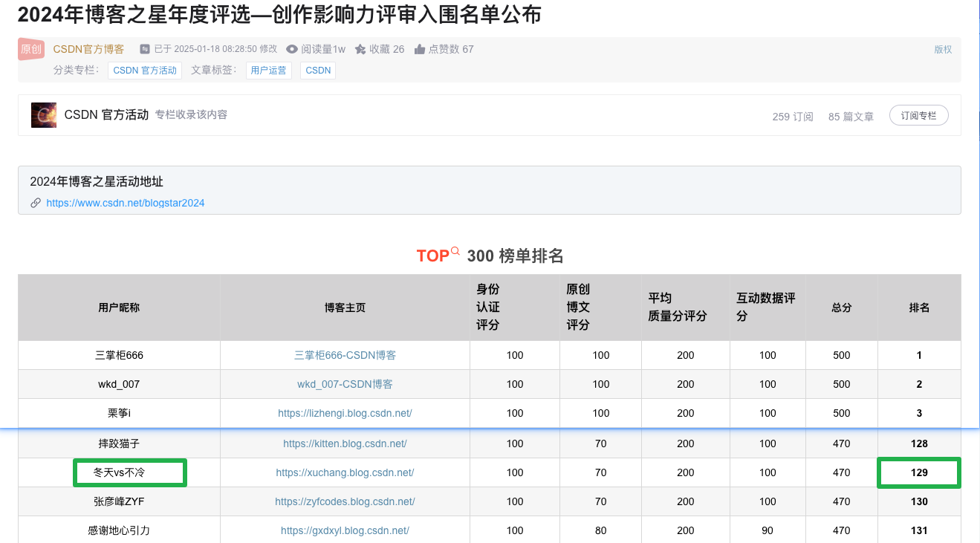
Task: Click the CSDN 官方活动 column title beside the thumbnail
Action: [x=106, y=115]
